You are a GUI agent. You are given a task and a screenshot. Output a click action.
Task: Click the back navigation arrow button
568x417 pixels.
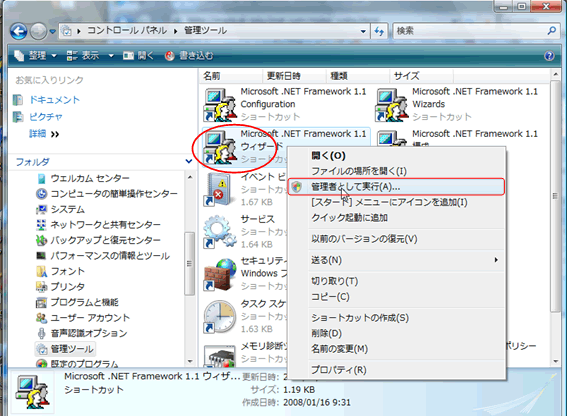pyautogui.click(x=19, y=32)
